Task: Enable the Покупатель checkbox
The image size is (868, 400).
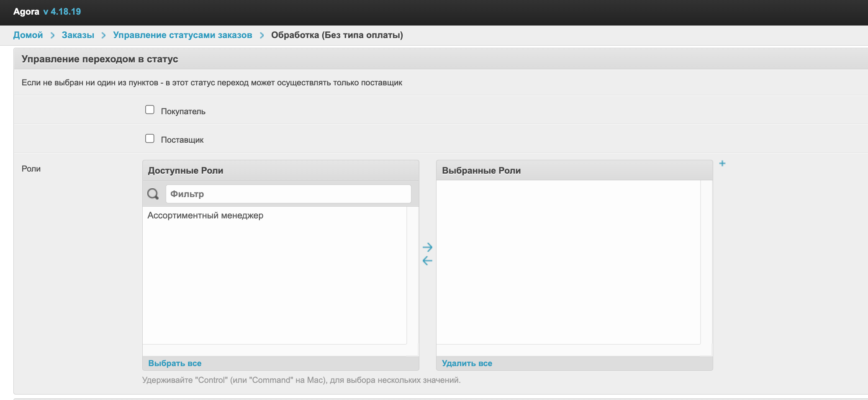Action: [x=150, y=110]
